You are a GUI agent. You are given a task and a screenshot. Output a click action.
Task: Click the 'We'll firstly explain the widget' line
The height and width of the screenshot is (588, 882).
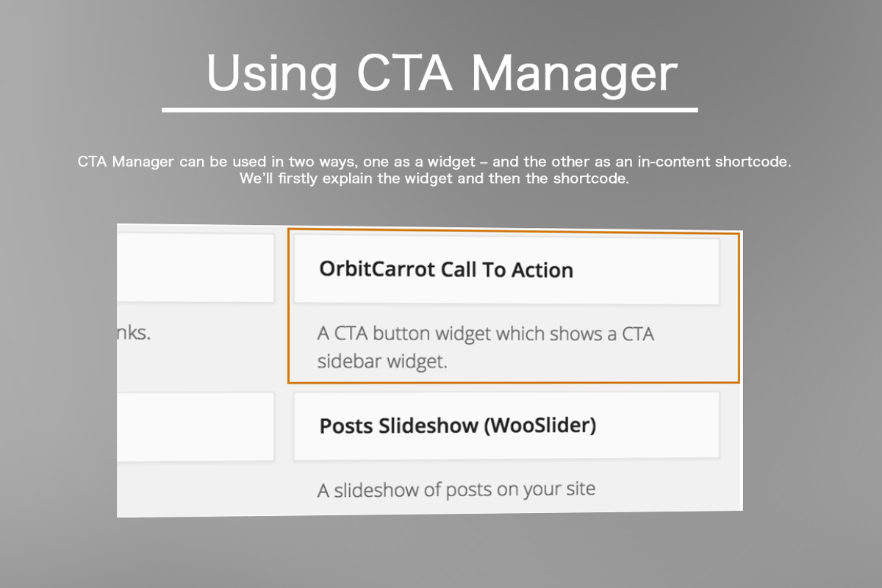click(434, 179)
